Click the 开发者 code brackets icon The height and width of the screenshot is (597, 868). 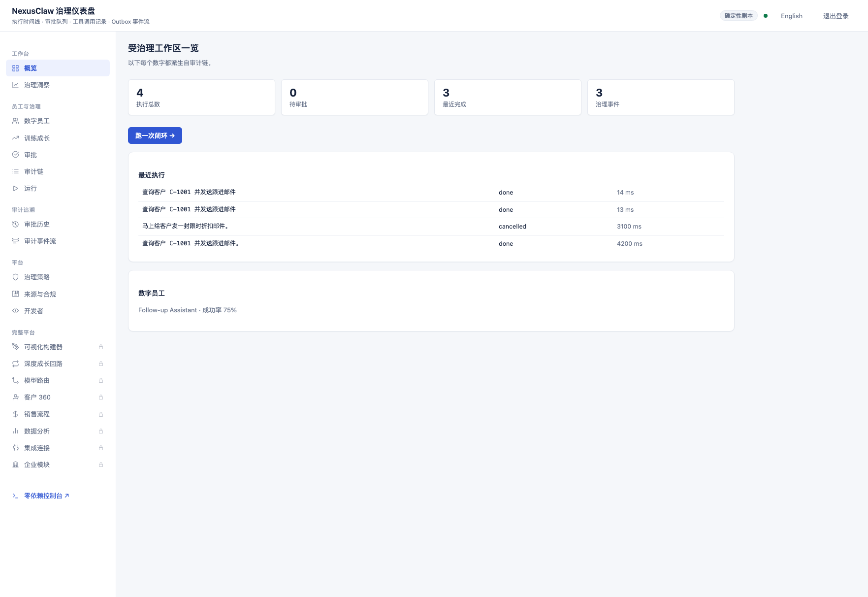click(x=15, y=311)
